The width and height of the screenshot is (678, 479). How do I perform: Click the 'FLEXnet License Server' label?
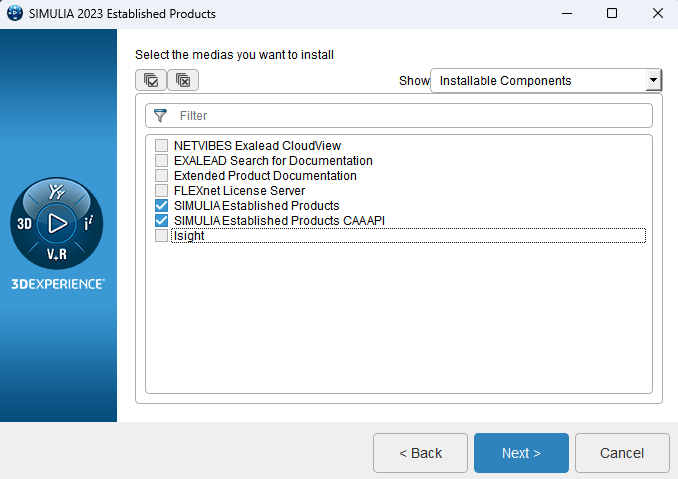(x=239, y=191)
